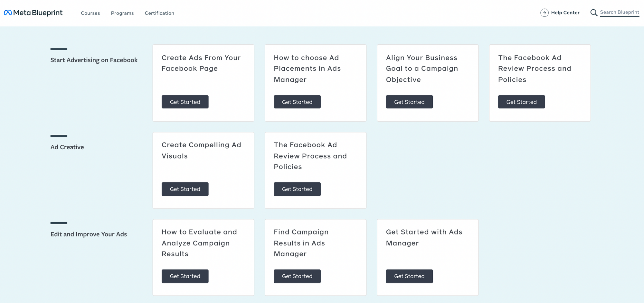The height and width of the screenshot is (303, 644).
Task: Open Create Compelling Ad Visuals card title
Action: 202,150
